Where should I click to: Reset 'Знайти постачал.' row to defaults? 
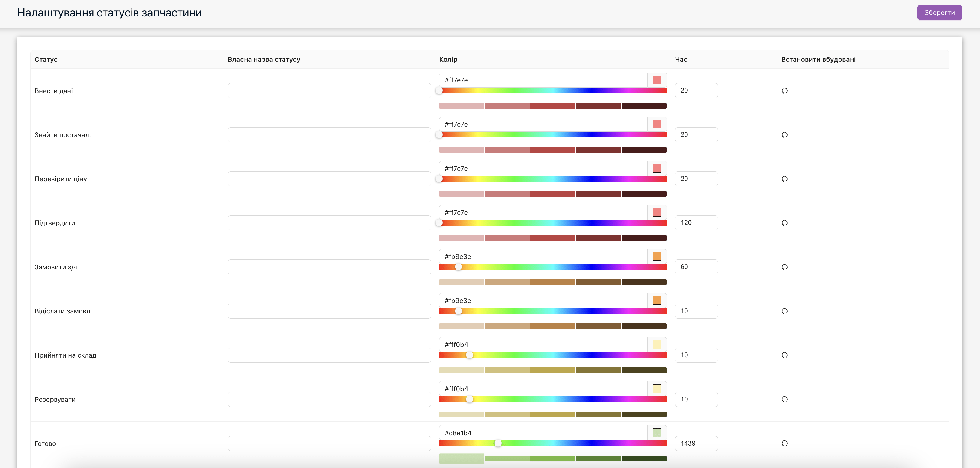pyautogui.click(x=784, y=135)
